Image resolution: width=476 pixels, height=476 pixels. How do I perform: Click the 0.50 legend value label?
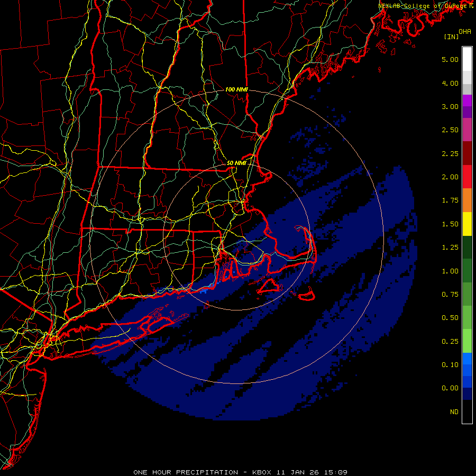(450, 318)
